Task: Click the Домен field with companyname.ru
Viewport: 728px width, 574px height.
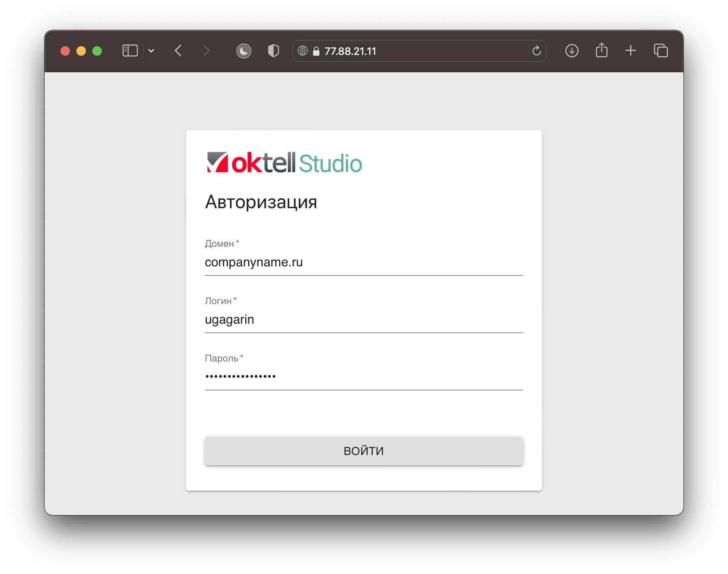Action: tap(364, 262)
